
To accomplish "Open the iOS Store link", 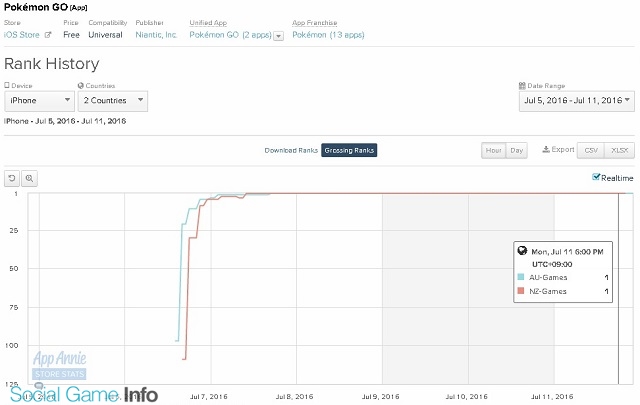I will 22,35.
